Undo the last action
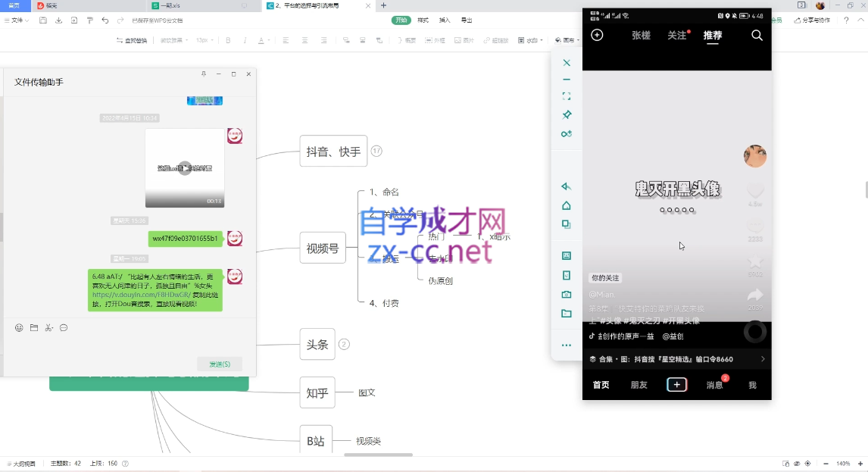 pyautogui.click(x=105, y=20)
